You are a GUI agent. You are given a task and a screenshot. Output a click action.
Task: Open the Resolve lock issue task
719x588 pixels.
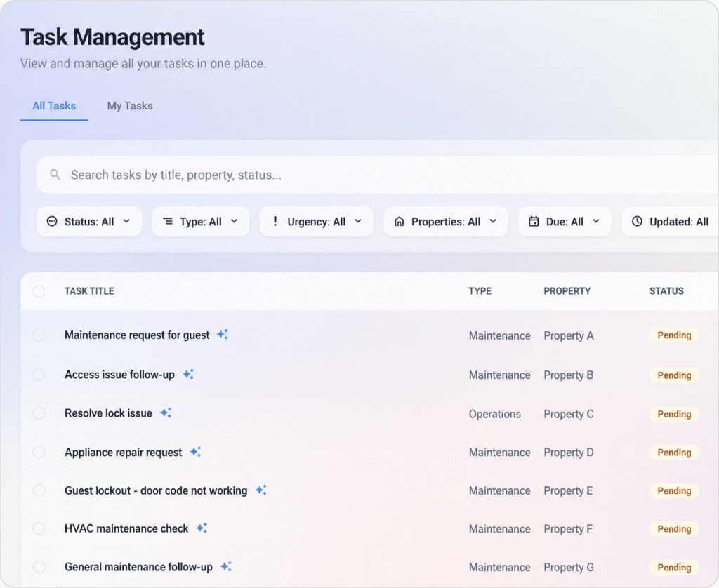pyautogui.click(x=108, y=413)
